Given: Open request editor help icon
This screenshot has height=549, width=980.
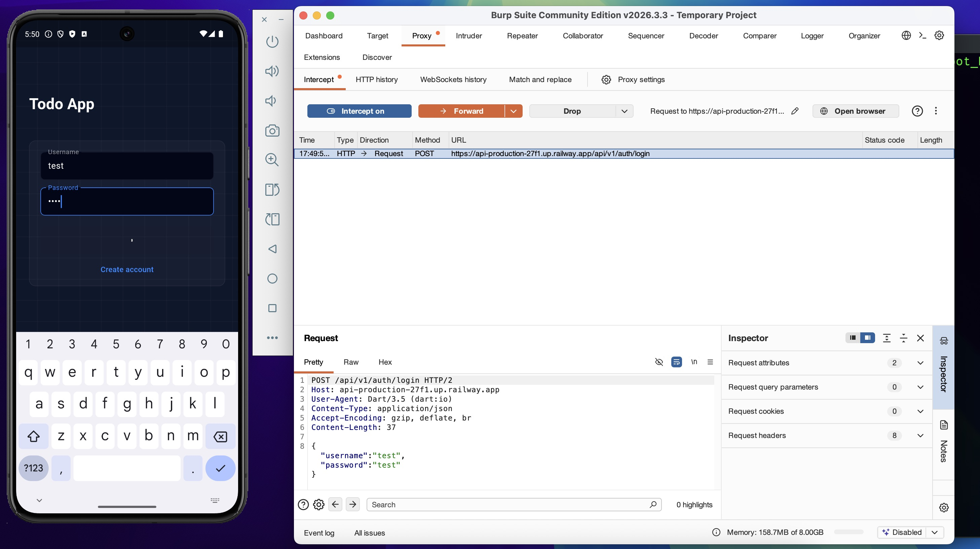Looking at the screenshot, I should click(303, 505).
